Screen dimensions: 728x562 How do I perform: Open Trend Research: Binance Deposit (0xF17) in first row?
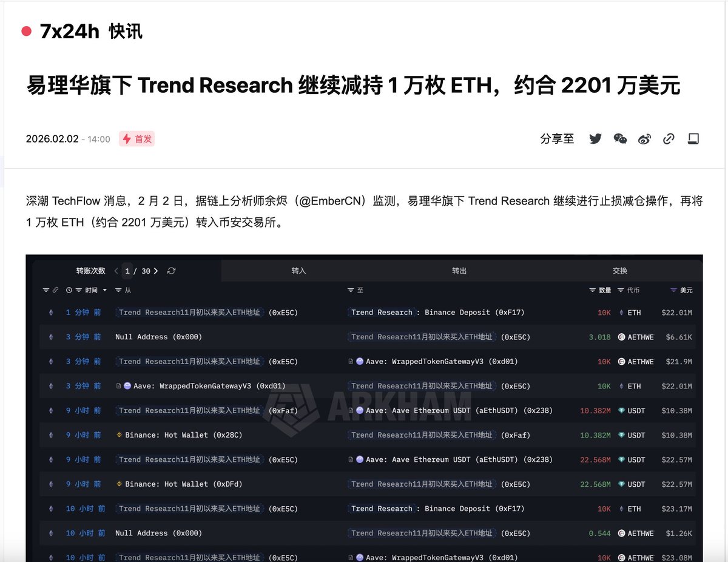point(437,313)
